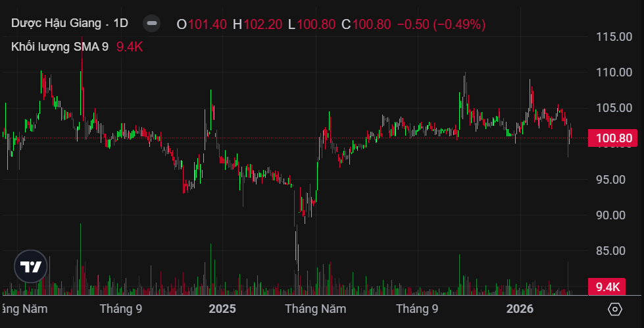Click Tháng 9 label between 2025 and 2026
The height and width of the screenshot is (328, 644).
(417, 308)
